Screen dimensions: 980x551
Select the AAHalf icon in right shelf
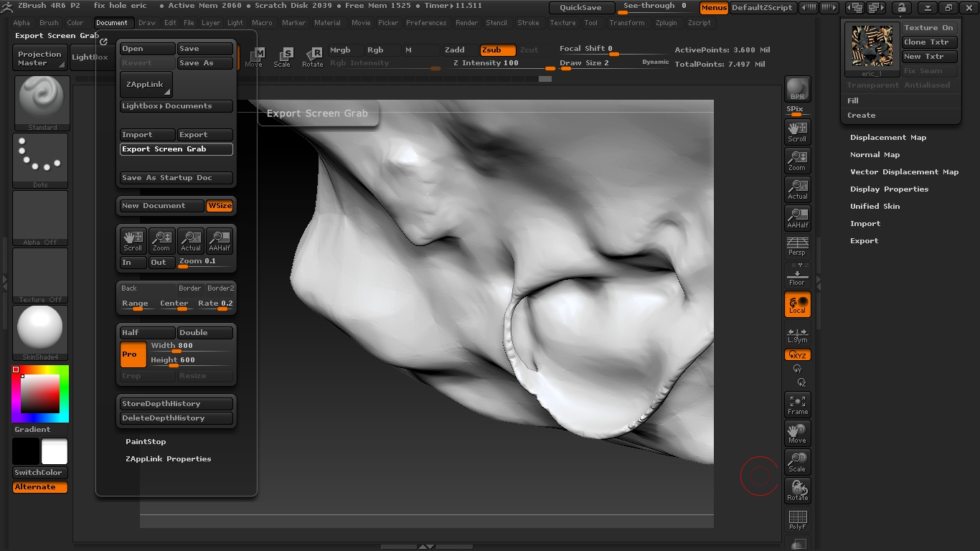tap(797, 218)
